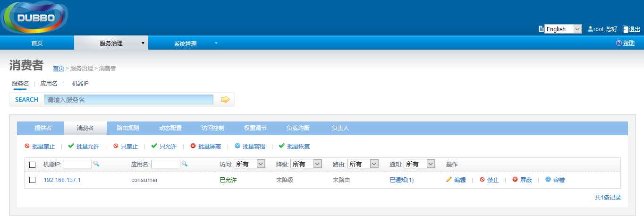Open the 首页 nav item
This screenshot has height=217, width=644.
coord(37,43)
